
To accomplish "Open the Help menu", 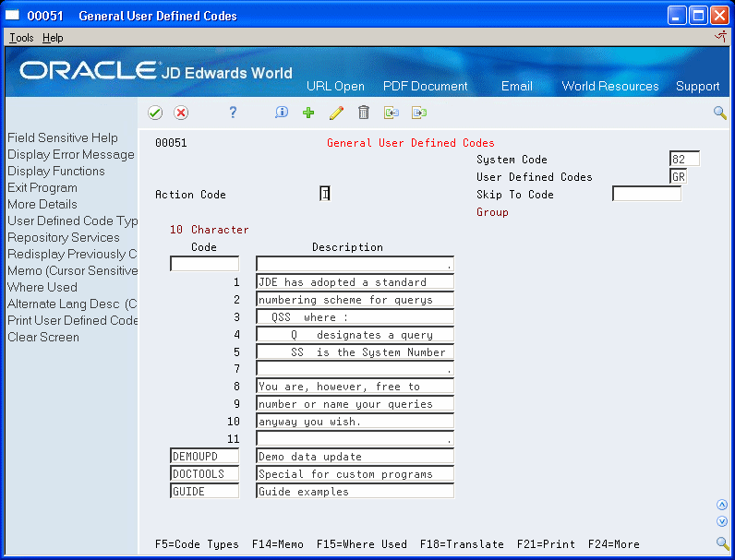I will tap(53, 38).
